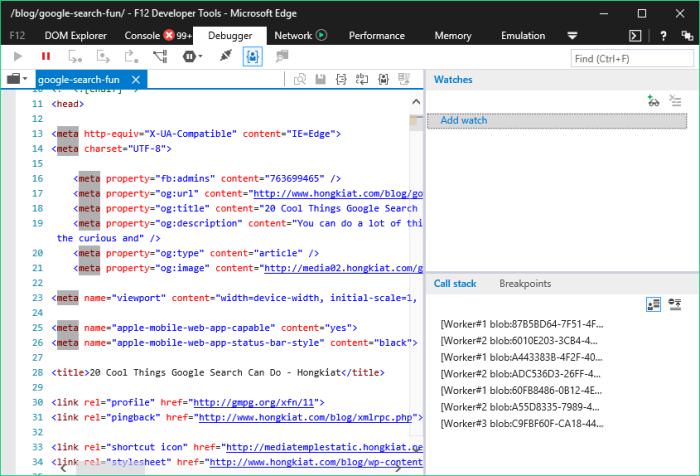Open the Performance tab
This screenshot has width=700, height=476.
click(377, 36)
